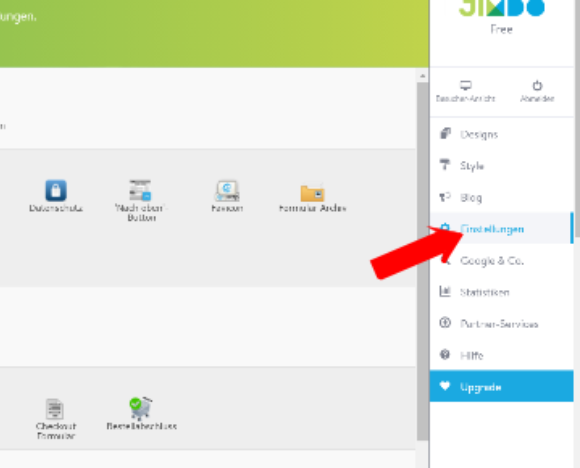Open the Favicon settings icon
This screenshot has height=468, width=580.
227,191
